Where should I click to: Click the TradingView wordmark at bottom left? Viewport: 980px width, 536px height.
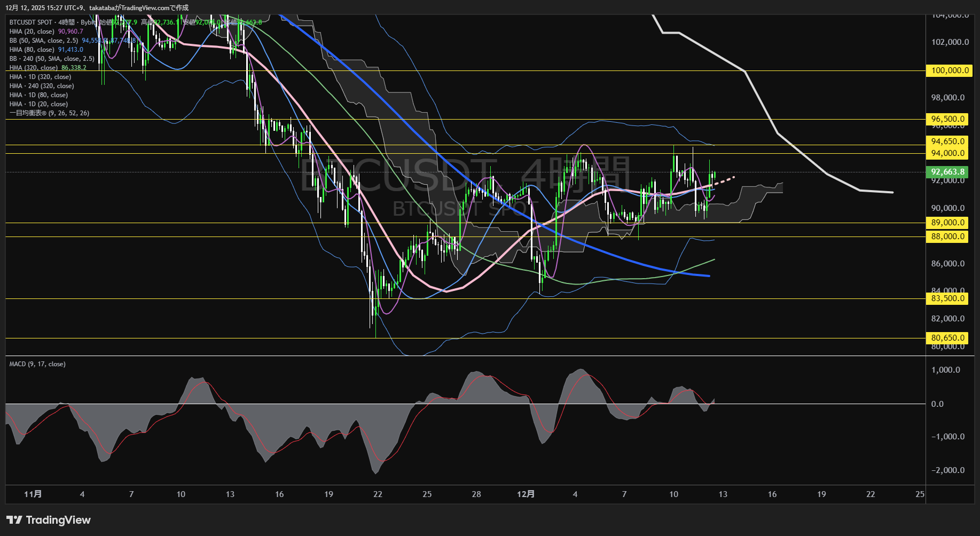coord(58,520)
